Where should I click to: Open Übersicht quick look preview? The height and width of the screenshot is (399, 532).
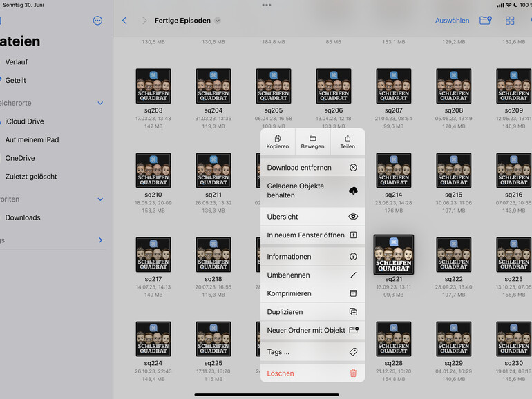[x=312, y=217]
